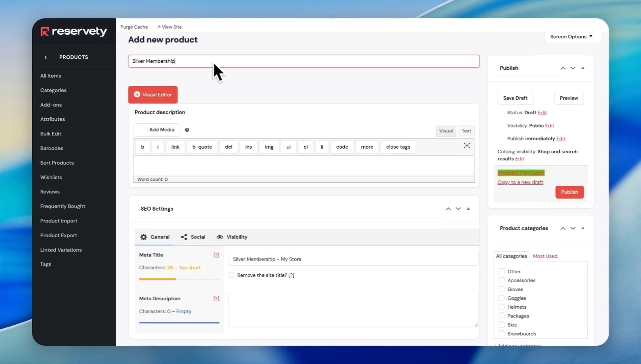Check the Accessories category

pyautogui.click(x=502, y=280)
